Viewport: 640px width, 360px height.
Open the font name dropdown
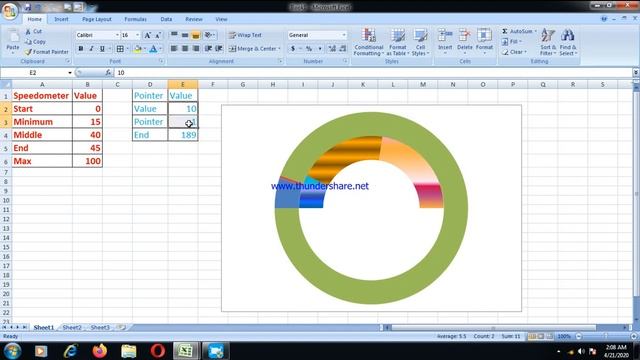pos(117,36)
